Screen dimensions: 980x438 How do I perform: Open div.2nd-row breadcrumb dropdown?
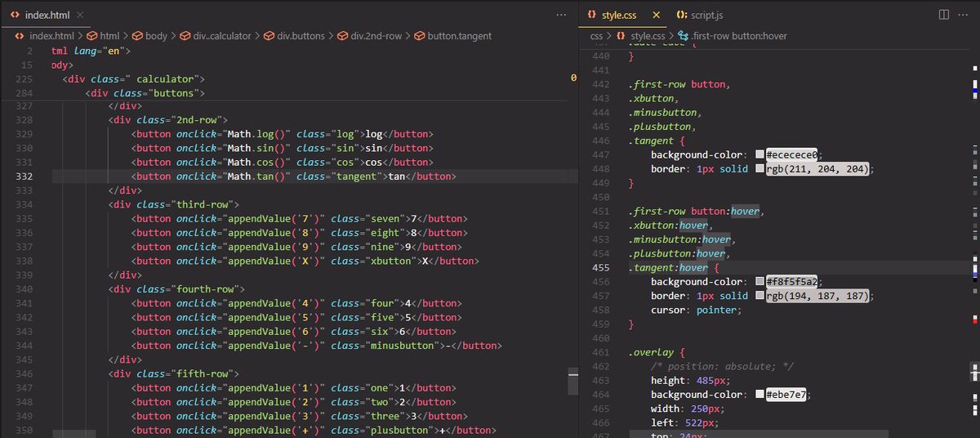(376, 36)
